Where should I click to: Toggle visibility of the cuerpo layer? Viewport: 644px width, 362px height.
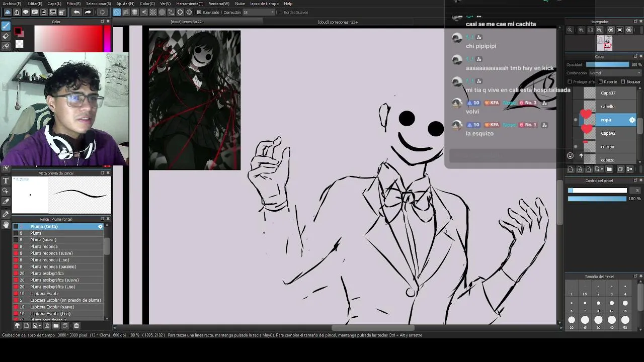tap(576, 147)
